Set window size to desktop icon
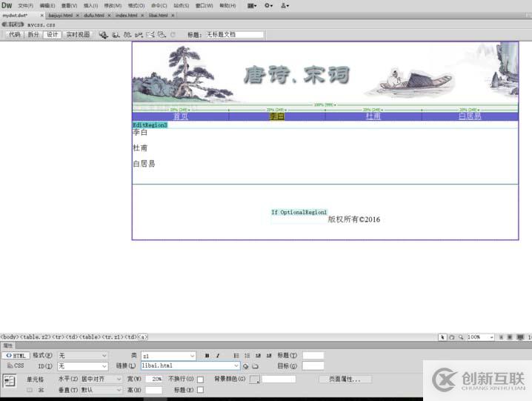This screenshot has width=532, height=401. tap(520, 337)
